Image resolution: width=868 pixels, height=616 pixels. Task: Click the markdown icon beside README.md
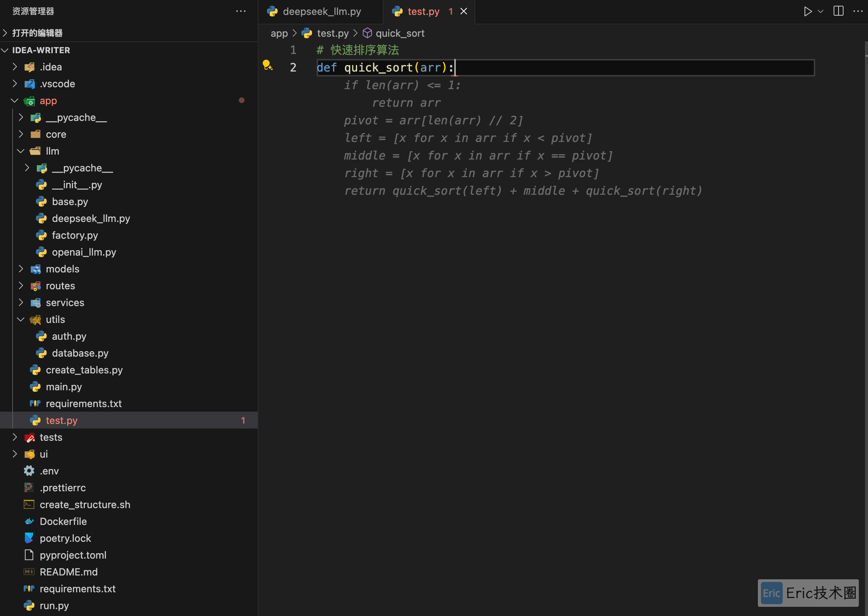pos(29,572)
